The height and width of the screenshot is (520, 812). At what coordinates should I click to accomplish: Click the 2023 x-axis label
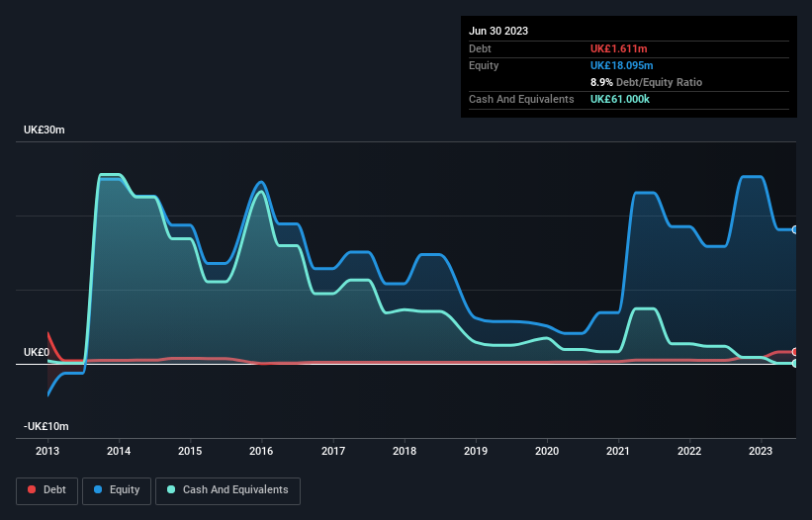pyautogui.click(x=761, y=451)
